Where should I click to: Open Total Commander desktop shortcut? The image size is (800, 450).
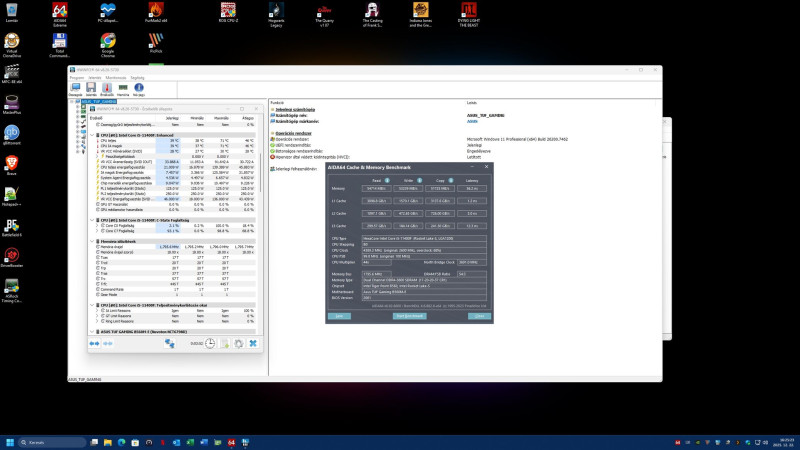point(60,45)
